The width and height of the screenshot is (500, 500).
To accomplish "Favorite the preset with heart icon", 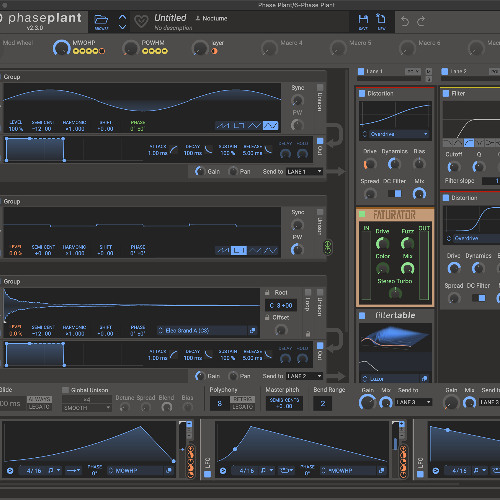I will [x=141, y=22].
